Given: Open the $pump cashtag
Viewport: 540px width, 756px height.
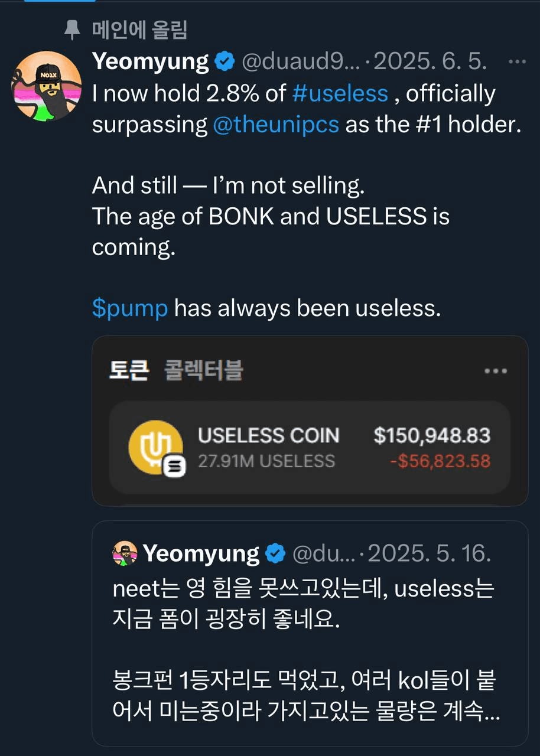Looking at the screenshot, I should tap(130, 308).
